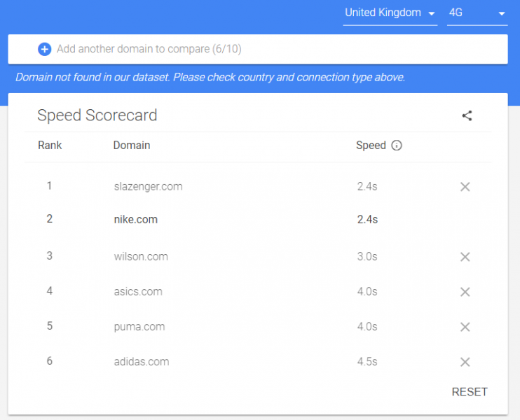The height and width of the screenshot is (420, 520).
Task: Click the Add another domain input field
Action: [x=258, y=49]
